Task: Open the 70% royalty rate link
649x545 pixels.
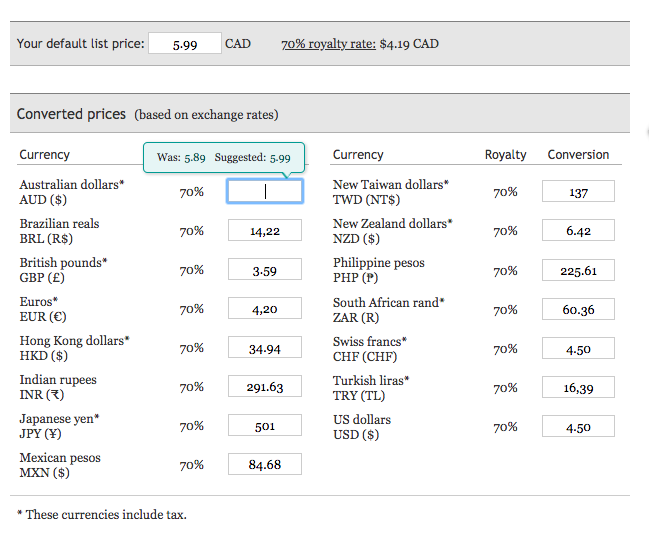Action: click(328, 44)
